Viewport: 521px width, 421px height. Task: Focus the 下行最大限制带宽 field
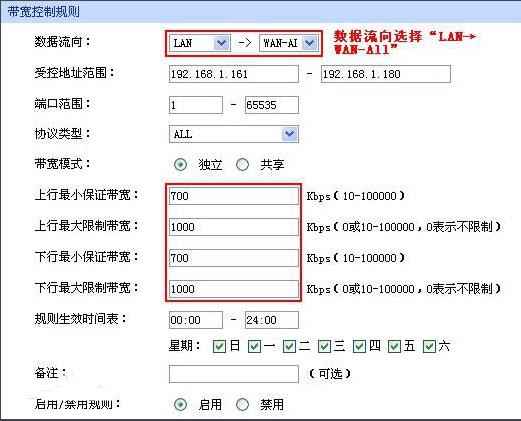coord(234,289)
